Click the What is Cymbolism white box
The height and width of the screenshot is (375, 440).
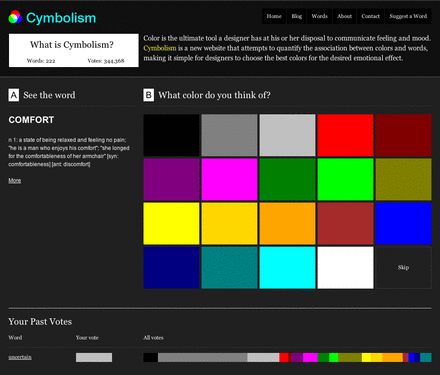(74, 50)
